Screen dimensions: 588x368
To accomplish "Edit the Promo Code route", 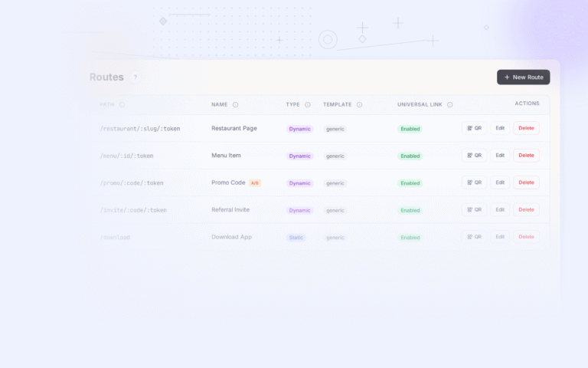I will pyautogui.click(x=500, y=182).
